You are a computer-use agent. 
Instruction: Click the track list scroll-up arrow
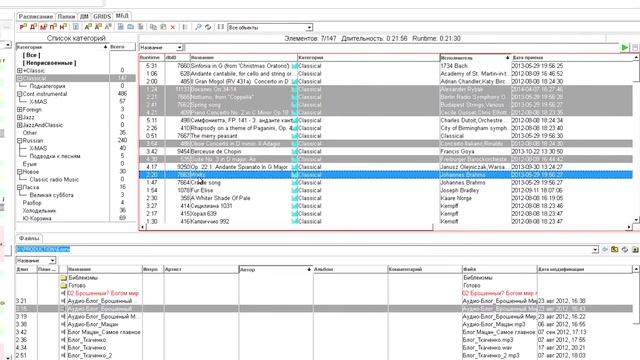(636, 58)
